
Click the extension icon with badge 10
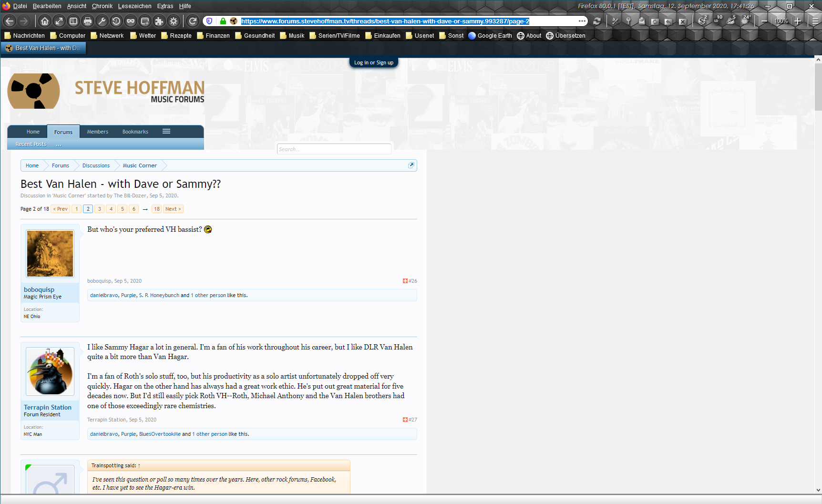[x=717, y=20]
